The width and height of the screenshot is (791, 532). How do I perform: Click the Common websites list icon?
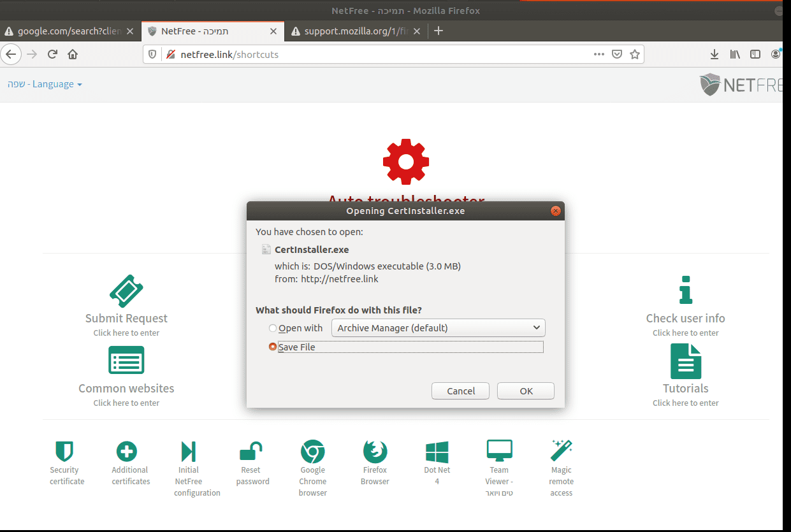coord(126,360)
